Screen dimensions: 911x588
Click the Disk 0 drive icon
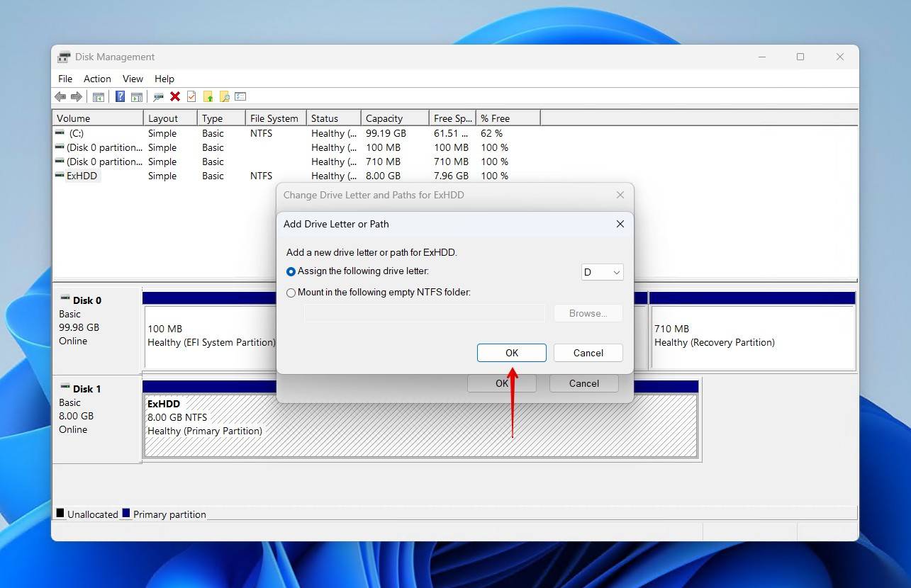tap(65, 299)
